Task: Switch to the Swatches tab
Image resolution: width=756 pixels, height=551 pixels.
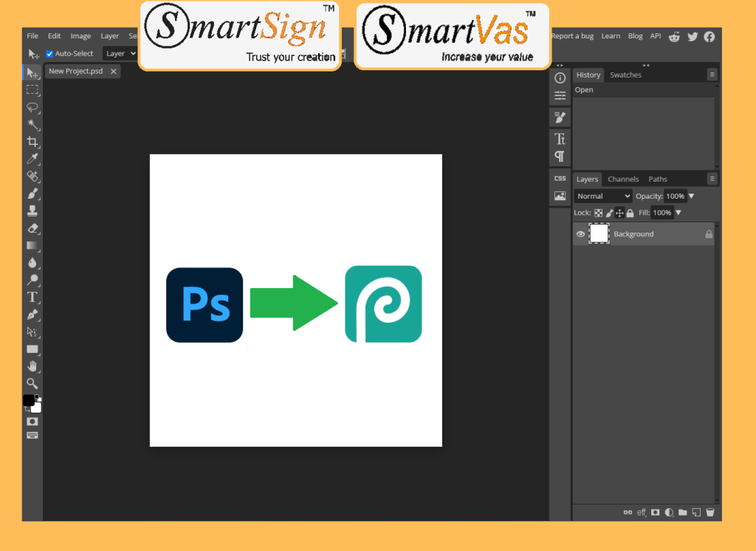Action: (625, 75)
